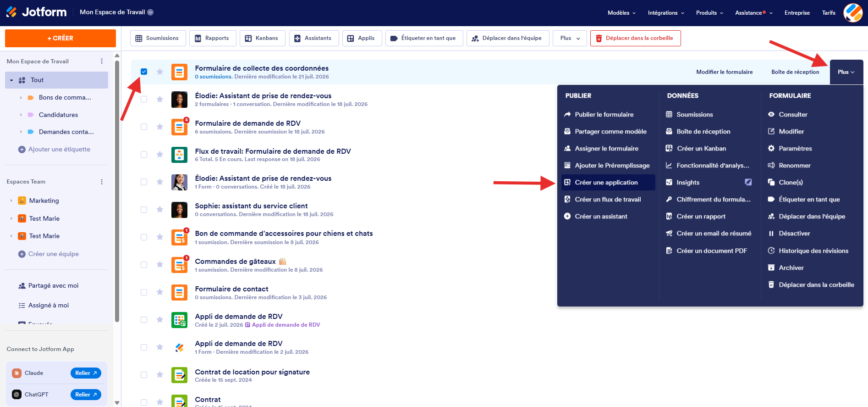Click the Marketing team icon

point(22,201)
